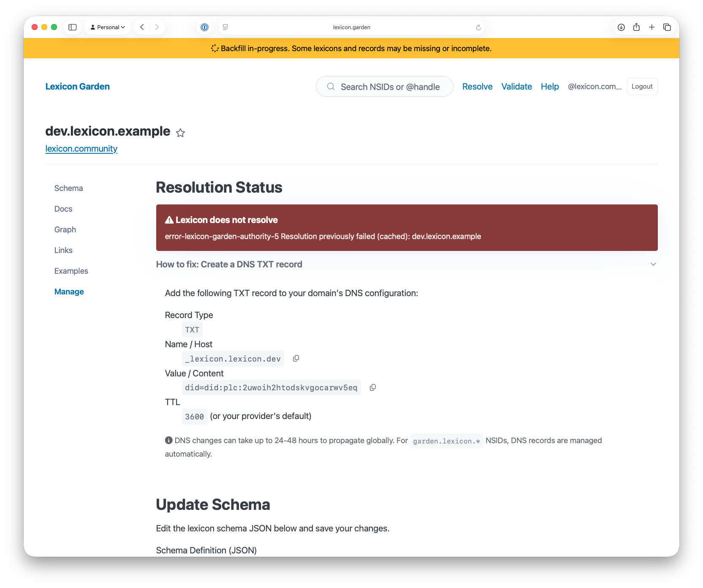Image resolution: width=703 pixels, height=588 pixels.
Task: Click the Safari sidebar toggle icon
Action: (73, 27)
